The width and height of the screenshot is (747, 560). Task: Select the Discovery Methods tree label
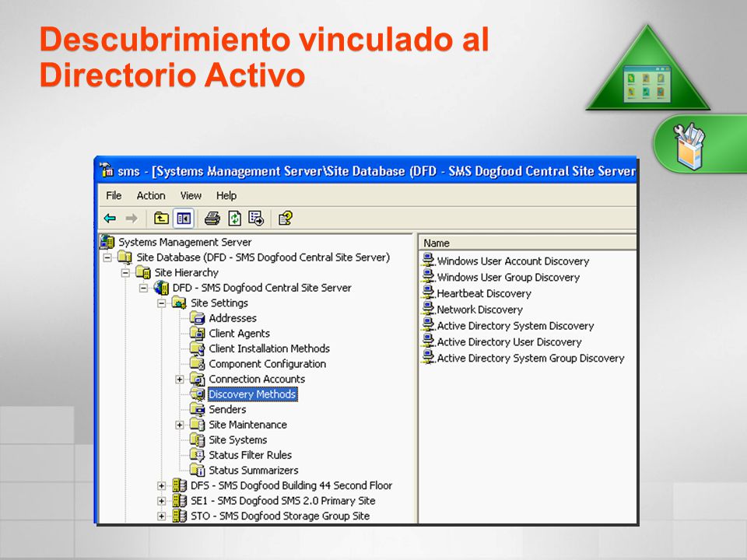click(x=252, y=395)
